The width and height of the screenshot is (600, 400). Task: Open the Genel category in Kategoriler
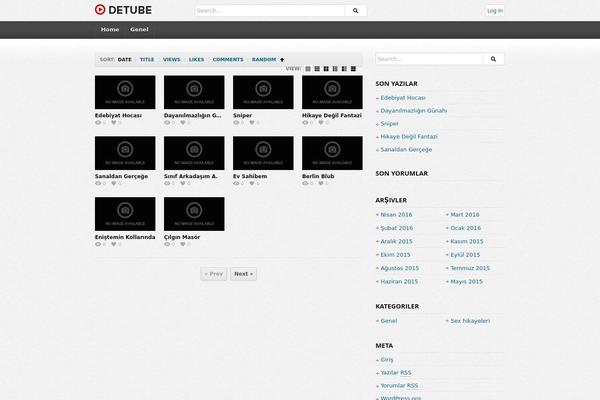click(388, 321)
